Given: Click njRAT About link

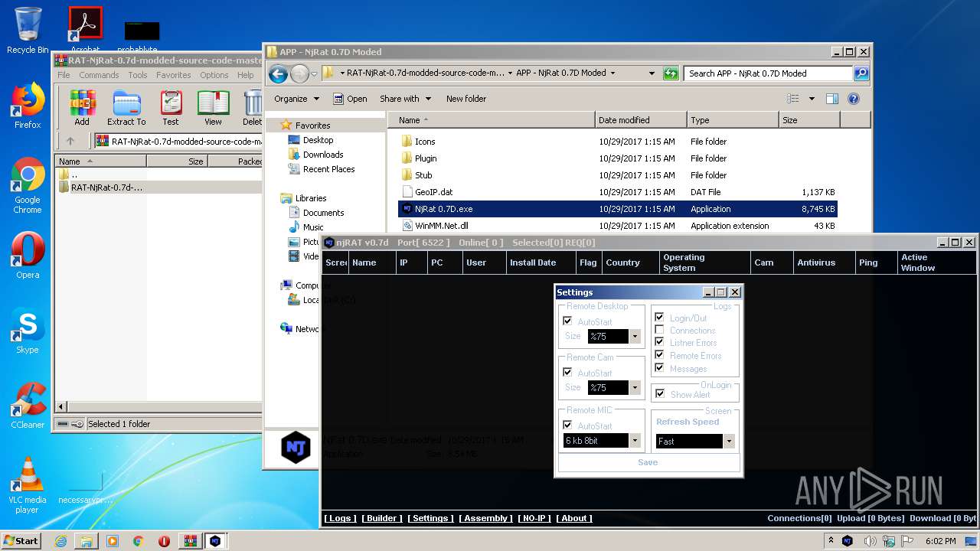Looking at the screenshot, I should [x=574, y=518].
